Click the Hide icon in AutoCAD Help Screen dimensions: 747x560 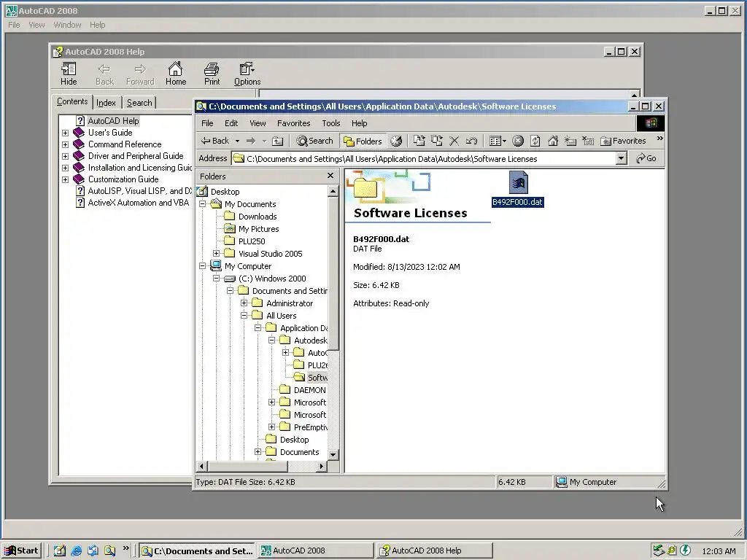pos(69,74)
